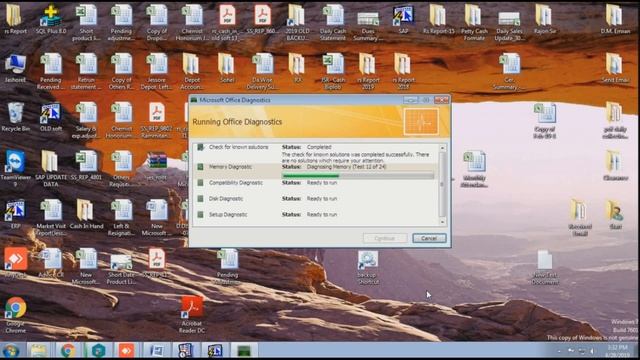Open the volume icon in system tray
Image resolution: width=640 pixels, height=360 pixels.
tap(593, 351)
